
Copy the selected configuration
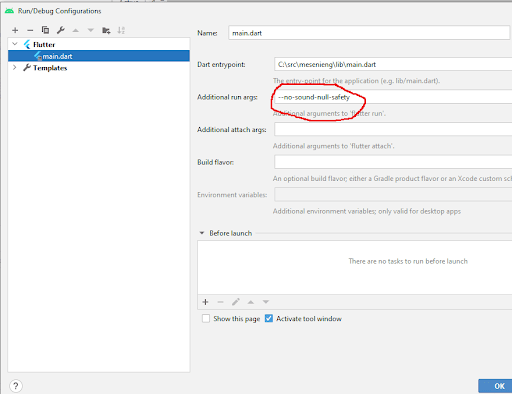[x=45, y=30]
